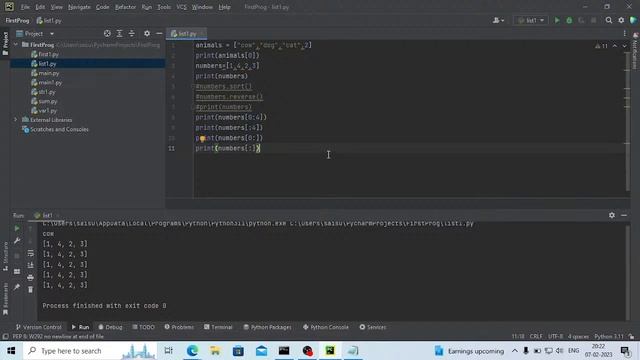
Task: Run list1 with the green play button
Action: tap(557, 20)
